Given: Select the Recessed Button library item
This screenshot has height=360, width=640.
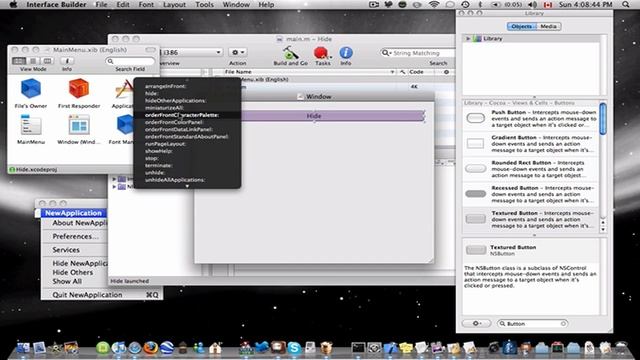Looking at the screenshot, I should pos(531,194).
